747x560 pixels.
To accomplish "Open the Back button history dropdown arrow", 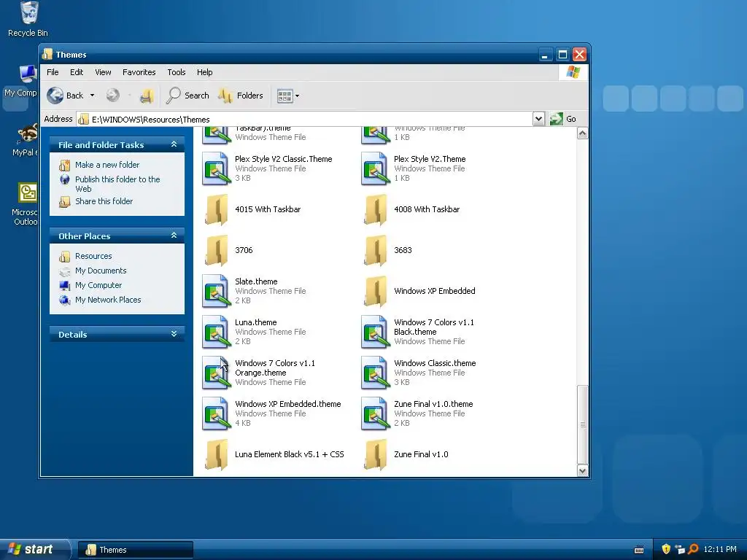I will [93, 96].
